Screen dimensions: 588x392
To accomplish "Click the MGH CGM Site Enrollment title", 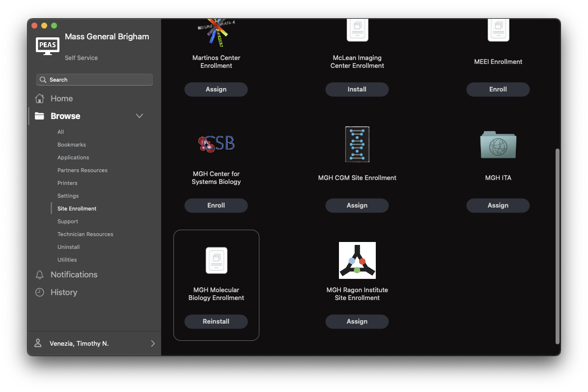I will click(x=357, y=178).
